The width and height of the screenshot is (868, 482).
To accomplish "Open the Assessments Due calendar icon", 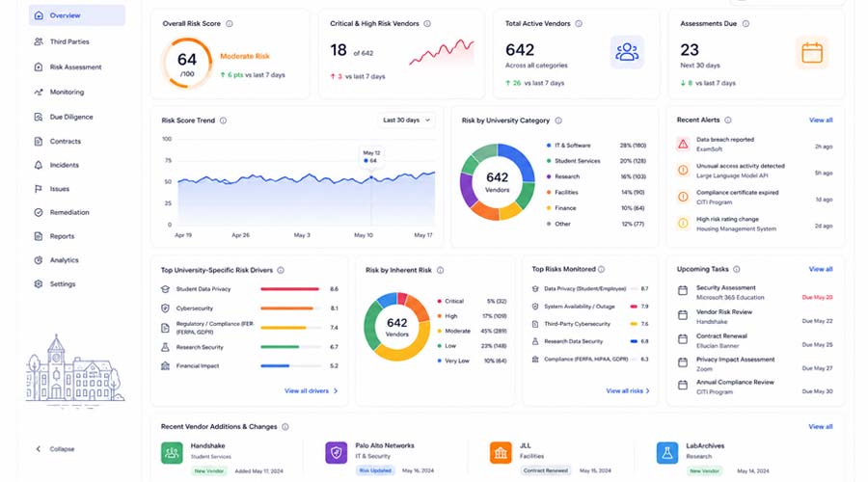I will pyautogui.click(x=811, y=53).
